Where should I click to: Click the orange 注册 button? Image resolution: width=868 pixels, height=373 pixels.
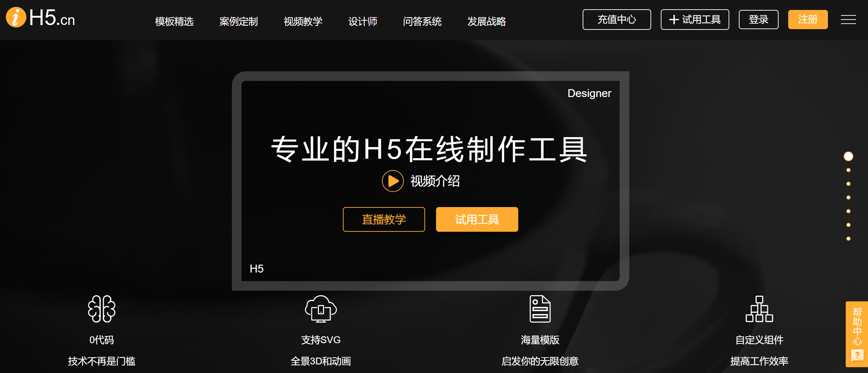(x=807, y=20)
